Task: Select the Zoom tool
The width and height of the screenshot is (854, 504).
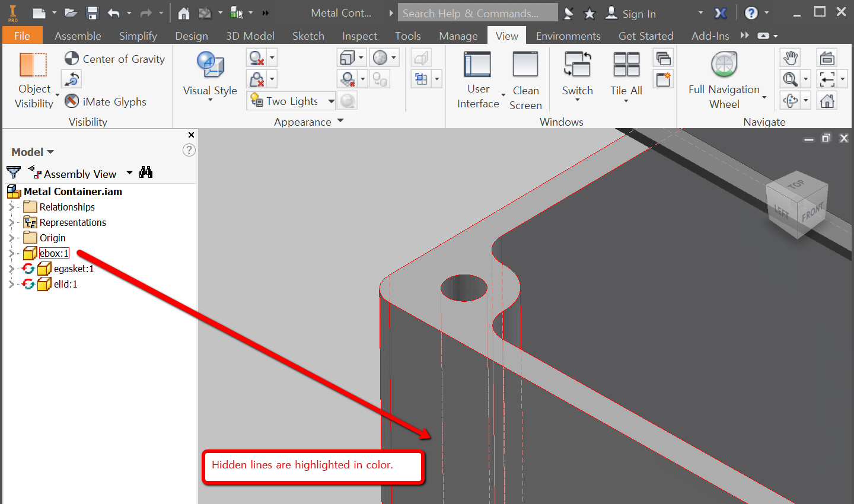Action: tap(791, 78)
